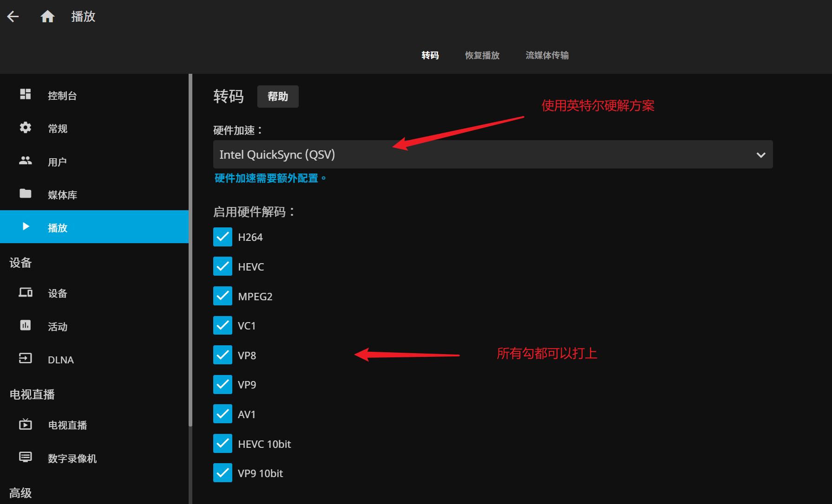This screenshot has width=832, height=504.
Task: Open the DLNA settings section
Action: click(60, 359)
